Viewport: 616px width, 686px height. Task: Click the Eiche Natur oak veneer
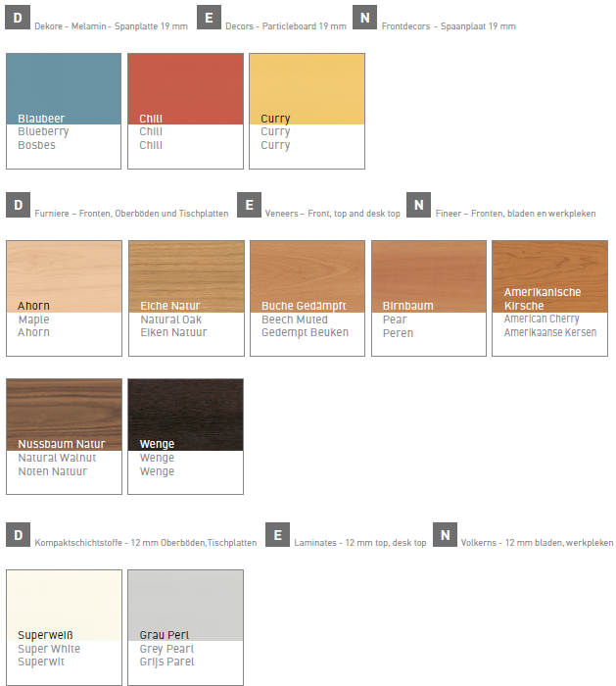pos(185,275)
